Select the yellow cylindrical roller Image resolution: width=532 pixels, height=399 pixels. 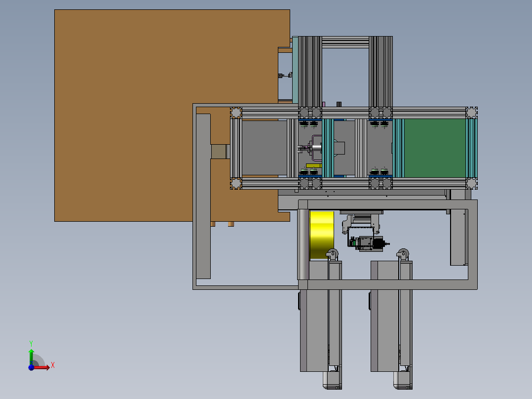coord(322,235)
